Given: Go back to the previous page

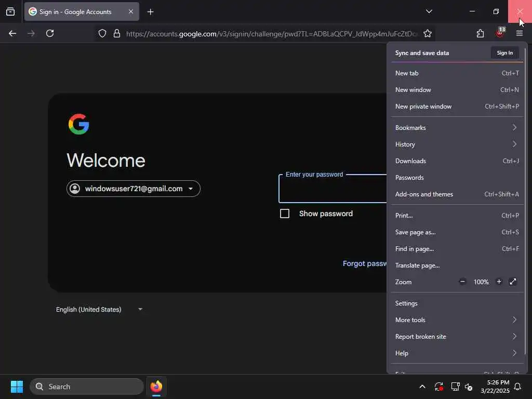Looking at the screenshot, I should pyautogui.click(x=12, y=33).
